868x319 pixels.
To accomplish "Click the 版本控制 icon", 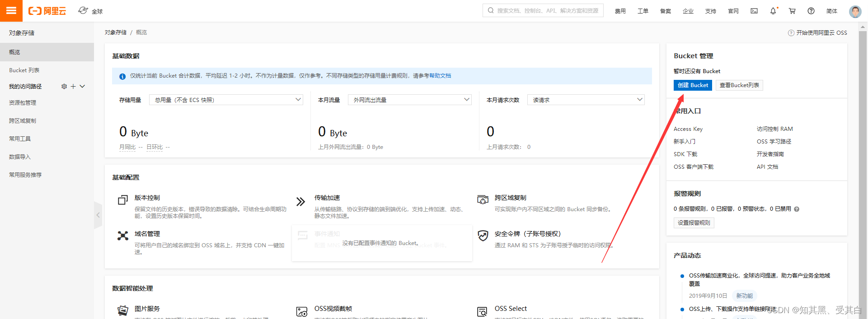I will [123, 200].
